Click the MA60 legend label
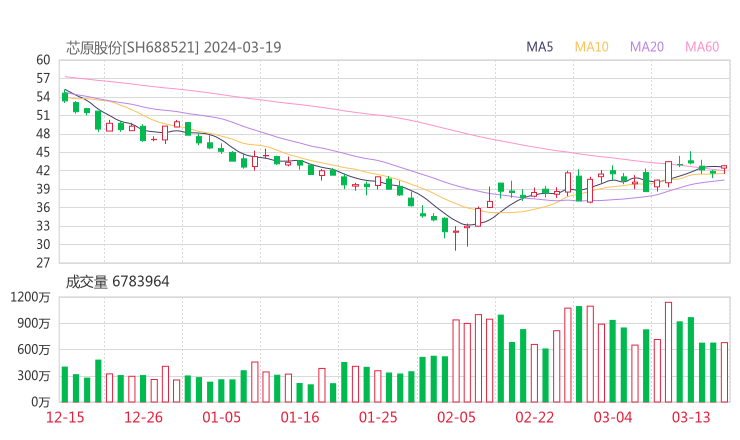The image size is (740, 440). 702,47
